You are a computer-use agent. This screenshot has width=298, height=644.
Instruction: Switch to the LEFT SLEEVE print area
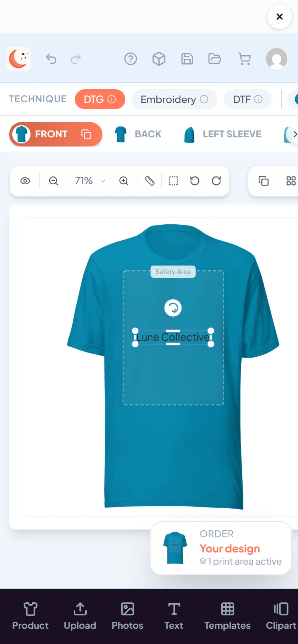tap(223, 134)
